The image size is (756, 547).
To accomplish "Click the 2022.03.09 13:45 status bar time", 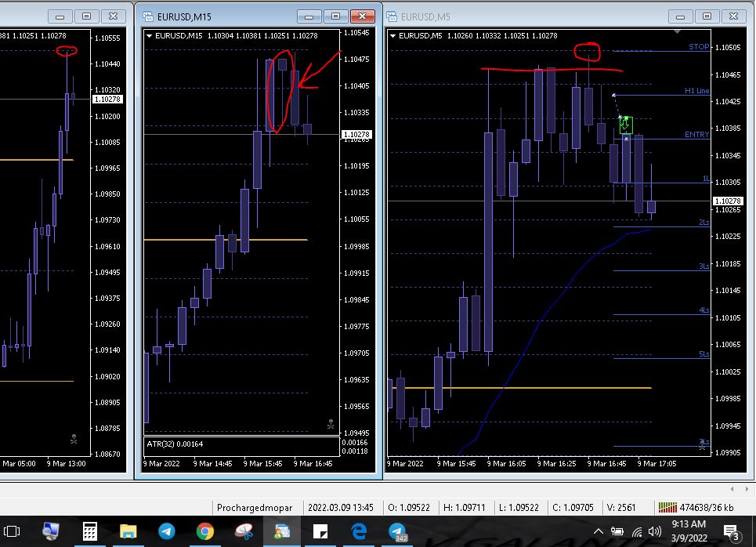I will pyautogui.click(x=340, y=508).
